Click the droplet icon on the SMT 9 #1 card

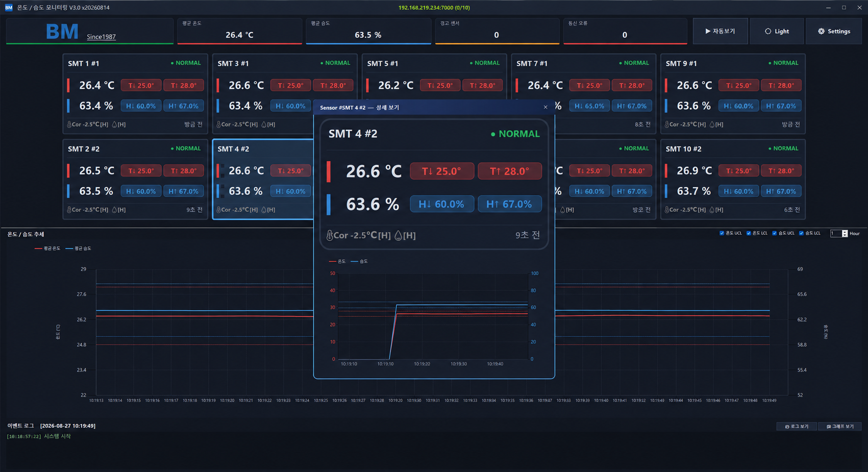tap(712, 125)
